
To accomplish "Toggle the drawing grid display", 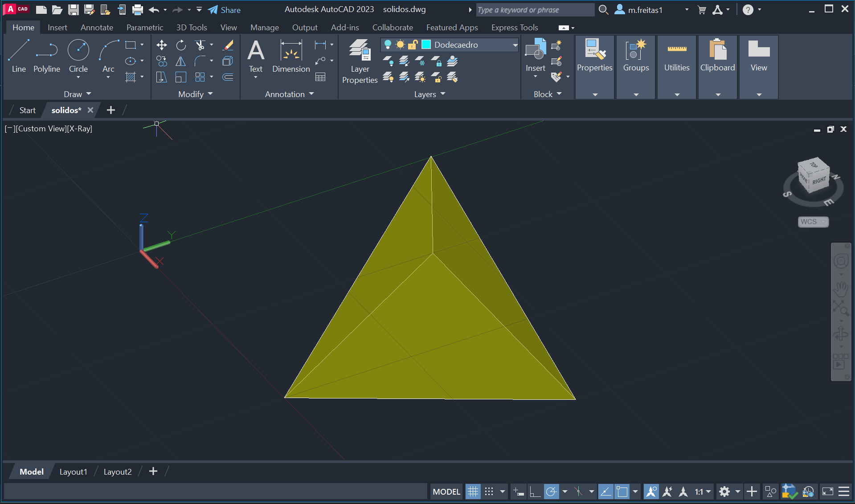I will click(473, 492).
